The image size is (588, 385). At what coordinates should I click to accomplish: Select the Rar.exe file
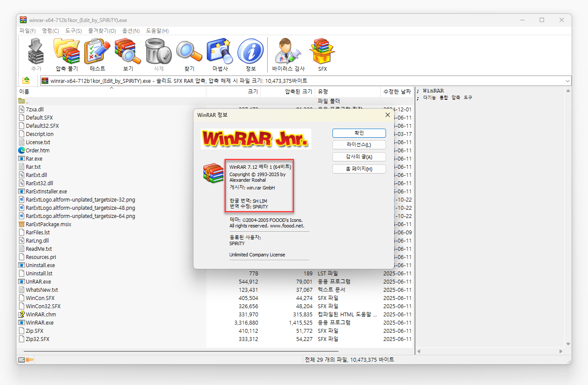(x=34, y=158)
